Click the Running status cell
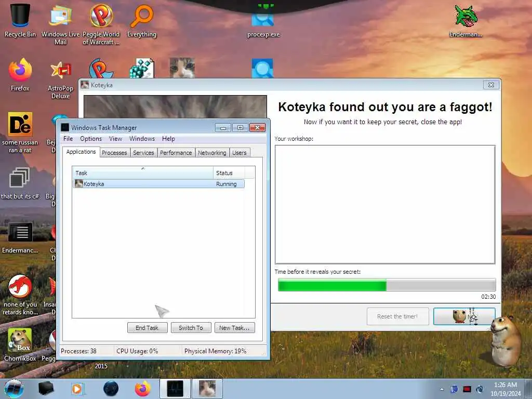 pos(227,184)
